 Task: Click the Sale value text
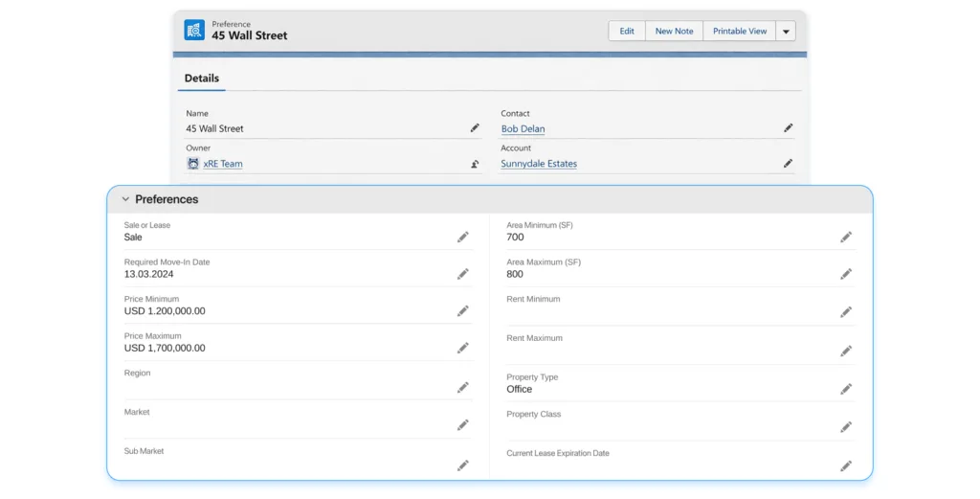click(x=133, y=238)
